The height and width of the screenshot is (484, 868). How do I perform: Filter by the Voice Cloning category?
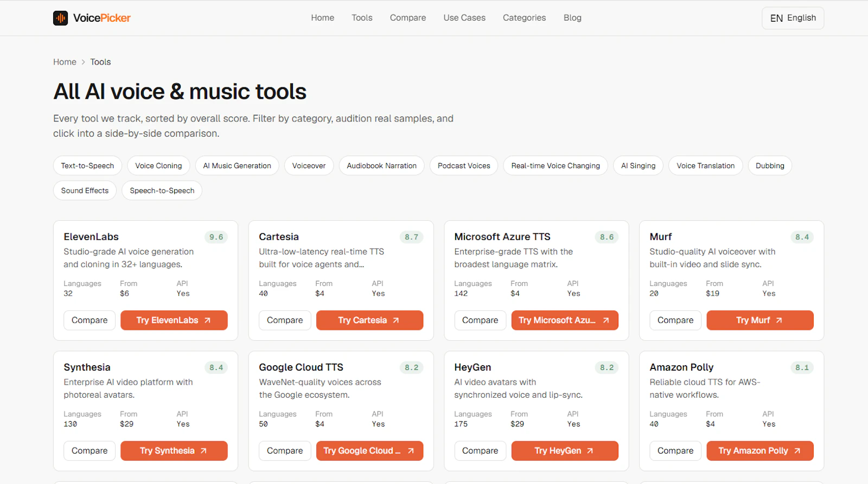coord(158,165)
